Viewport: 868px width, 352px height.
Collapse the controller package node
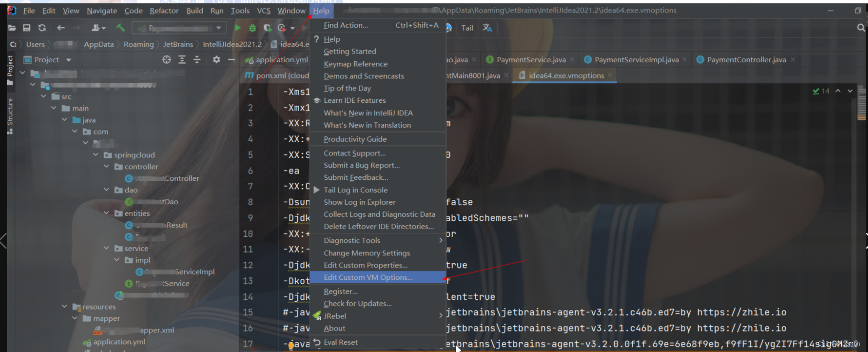[x=107, y=166]
